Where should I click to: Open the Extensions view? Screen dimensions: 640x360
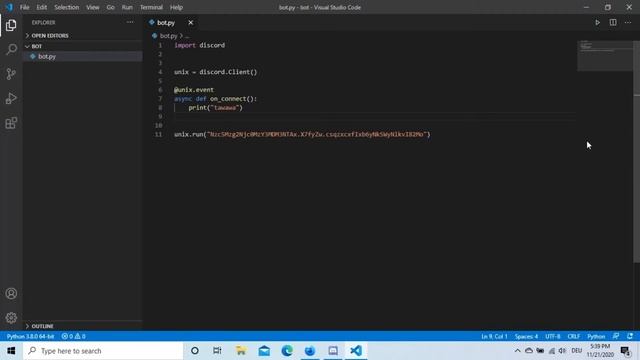(11, 123)
